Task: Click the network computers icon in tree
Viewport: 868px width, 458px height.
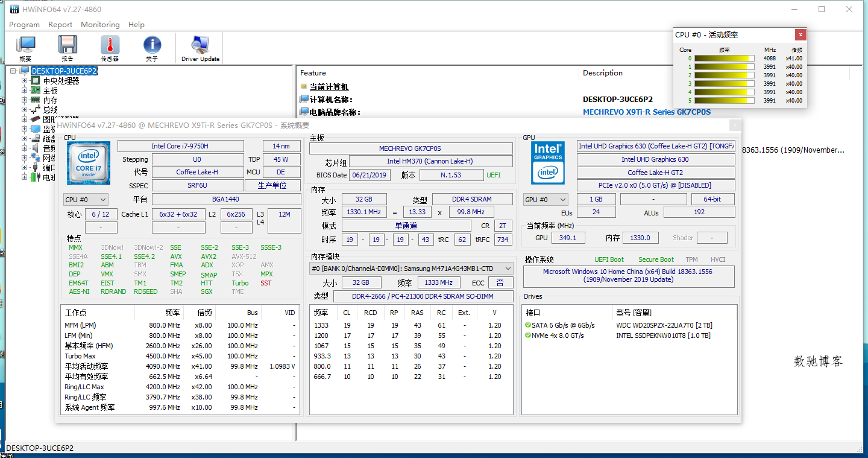Action: pos(36,158)
